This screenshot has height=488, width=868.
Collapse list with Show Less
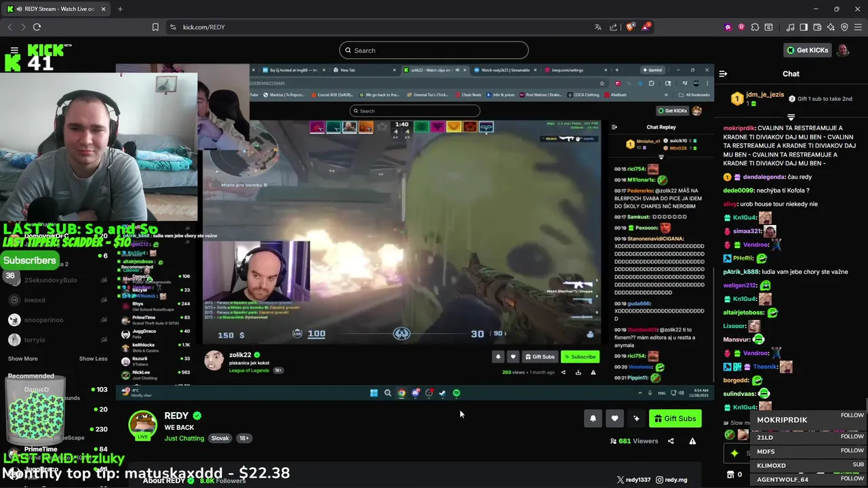[x=93, y=359]
